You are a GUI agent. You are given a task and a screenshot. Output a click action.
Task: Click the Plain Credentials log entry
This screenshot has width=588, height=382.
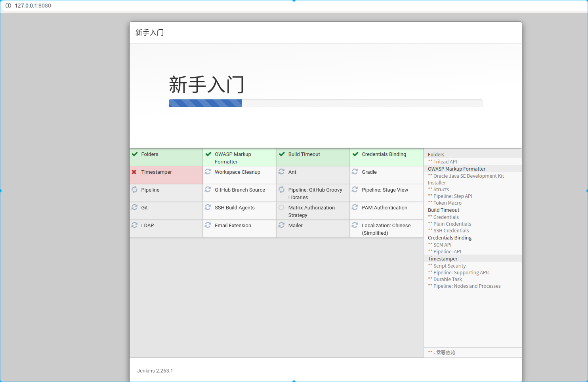449,224
